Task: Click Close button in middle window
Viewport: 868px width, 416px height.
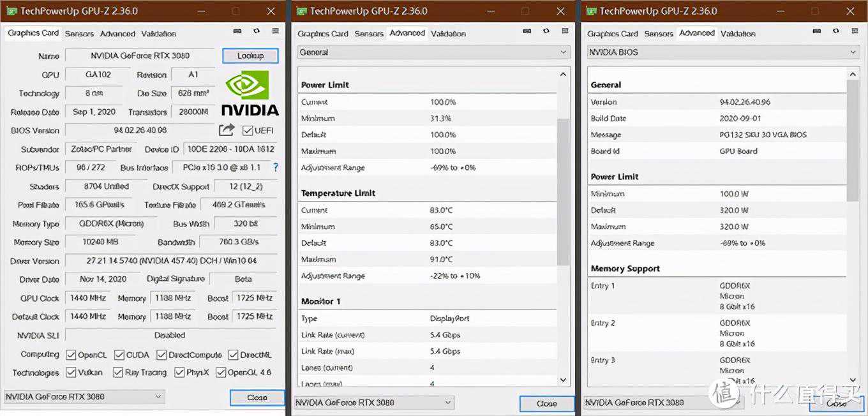Action: click(546, 403)
